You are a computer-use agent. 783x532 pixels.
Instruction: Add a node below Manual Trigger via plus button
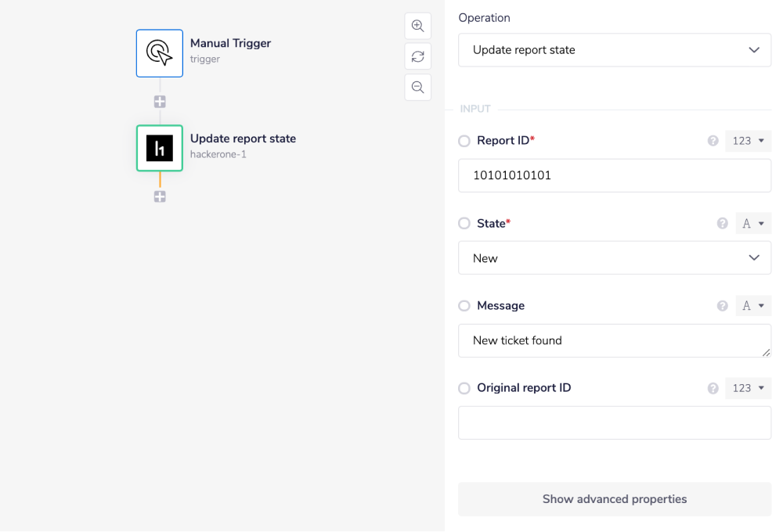159,101
